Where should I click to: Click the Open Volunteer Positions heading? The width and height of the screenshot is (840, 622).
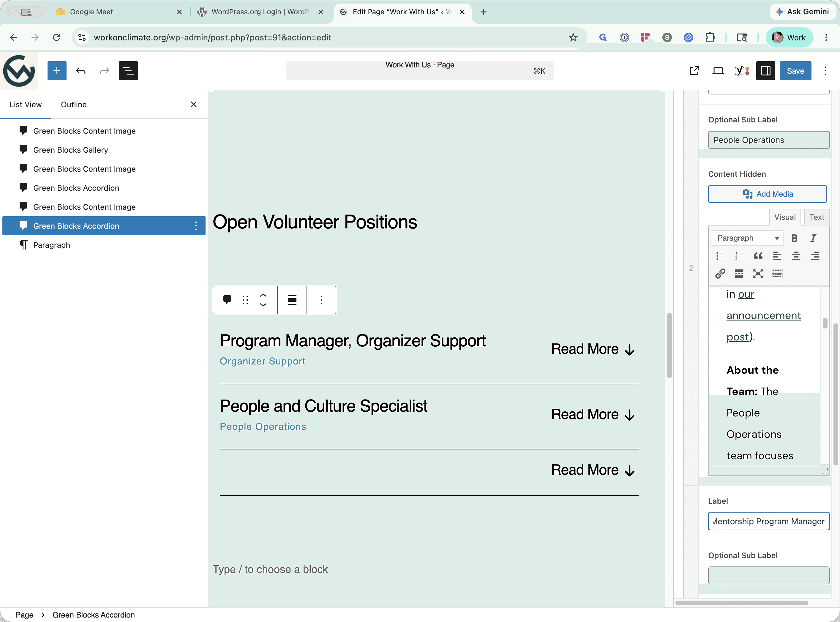(315, 222)
